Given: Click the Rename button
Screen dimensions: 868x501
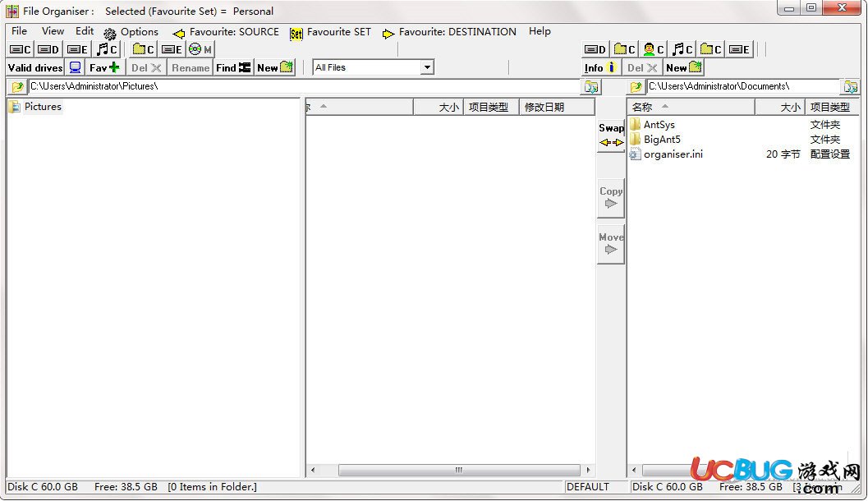Looking at the screenshot, I should 191,67.
